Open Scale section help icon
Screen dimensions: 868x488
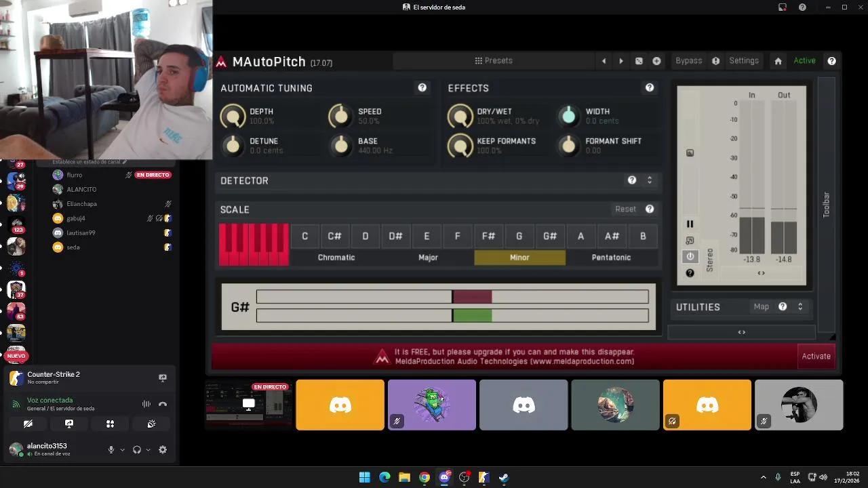pyautogui.click(x=649, y=209)
